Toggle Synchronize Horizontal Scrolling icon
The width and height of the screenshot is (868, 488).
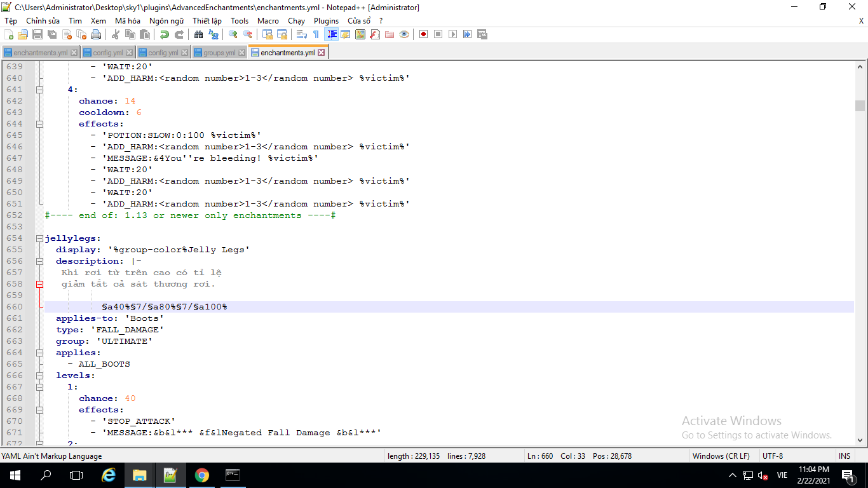point(282,34)
